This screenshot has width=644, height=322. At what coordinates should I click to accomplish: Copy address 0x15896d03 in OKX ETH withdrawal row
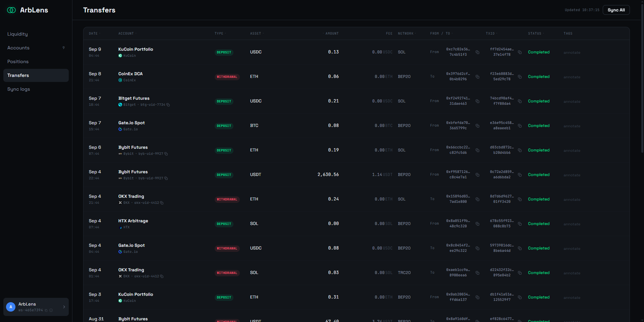coord(477,199)
